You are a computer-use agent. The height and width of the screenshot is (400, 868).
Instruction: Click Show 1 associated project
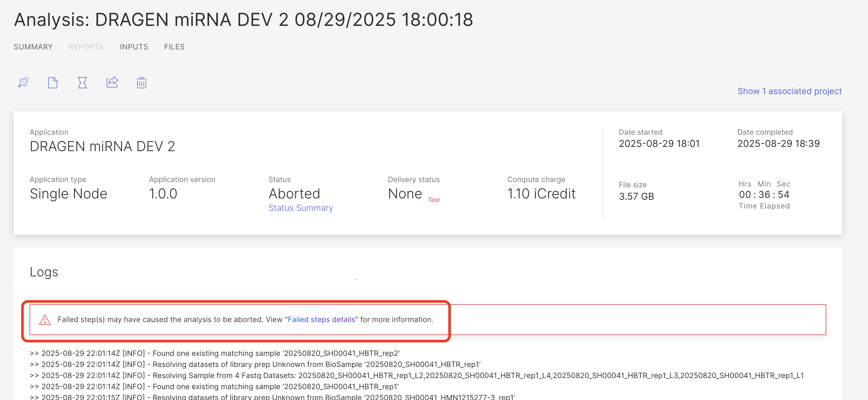click(x=790, y=91)
